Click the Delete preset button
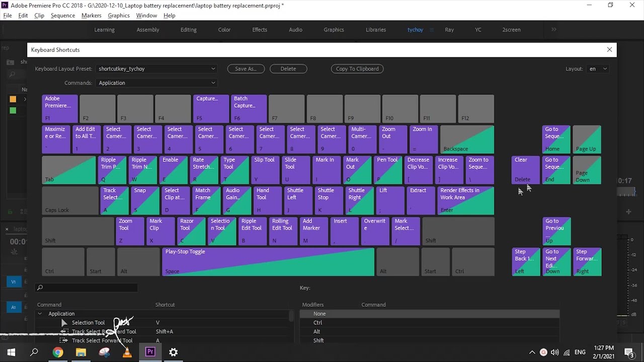Image resolution: width=644 pixels, height=362 pixels. coord(288,69)
